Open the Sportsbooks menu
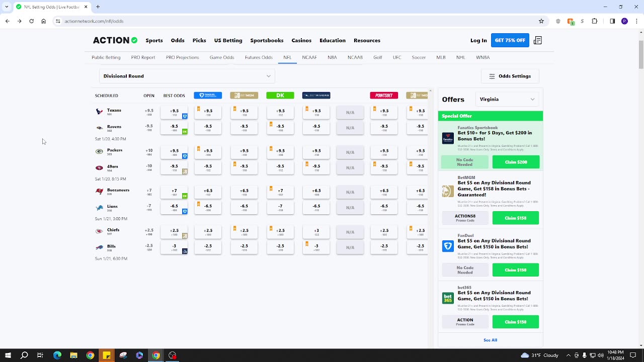The width and height of the screenshot is (644, 362). pyautogui.click(x=267, y=40)
